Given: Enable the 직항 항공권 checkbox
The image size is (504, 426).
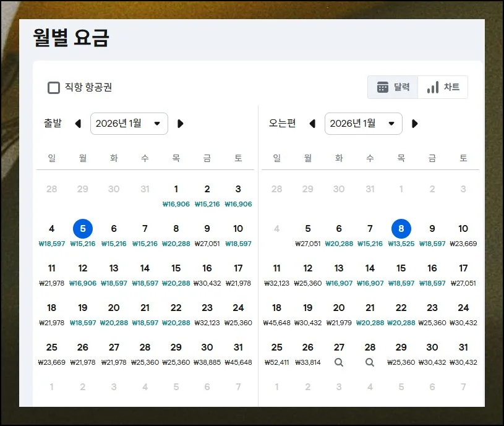Looking at the screenshot, I should 54,87.
